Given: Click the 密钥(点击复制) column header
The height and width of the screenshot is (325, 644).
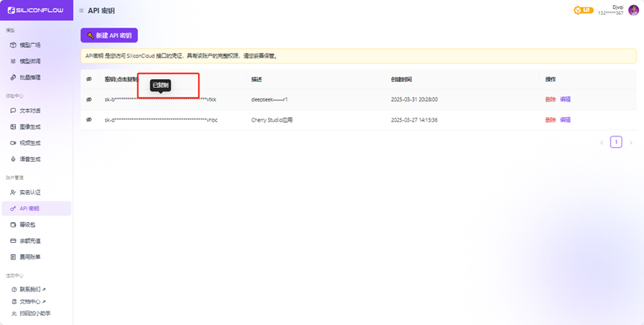Looking at the screenshot, I should pyautogui.click(x=121, y=79).
